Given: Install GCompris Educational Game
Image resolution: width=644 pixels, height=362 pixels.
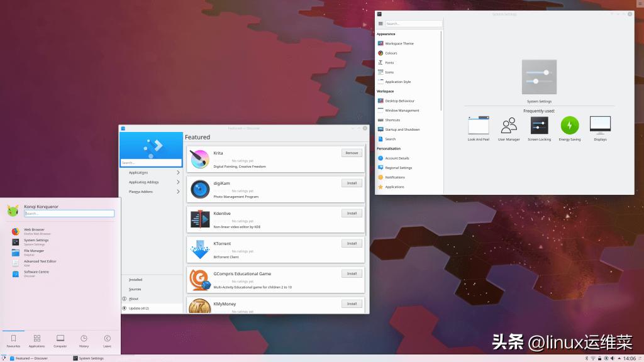Looking at the screenshot, I should 352,273.
